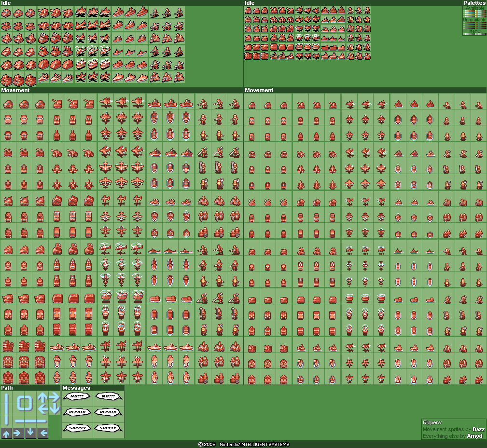
Task: Click the Movement header above small sprites
Action: click(259, 90)
